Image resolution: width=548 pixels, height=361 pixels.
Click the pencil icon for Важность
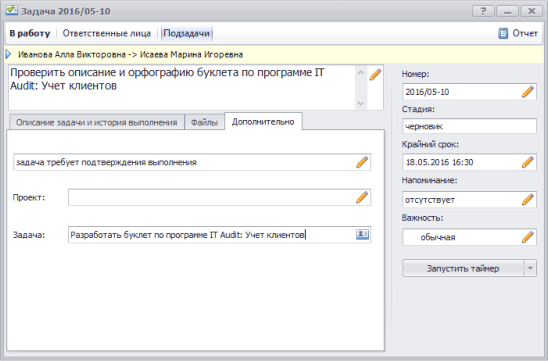tap(528, 237)
